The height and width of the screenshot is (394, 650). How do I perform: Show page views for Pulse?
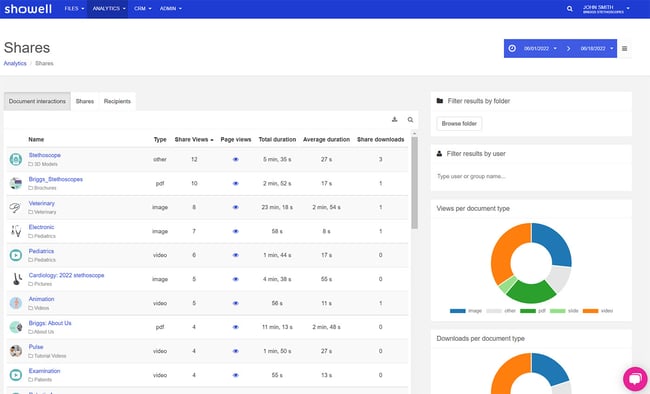point(235,351)
